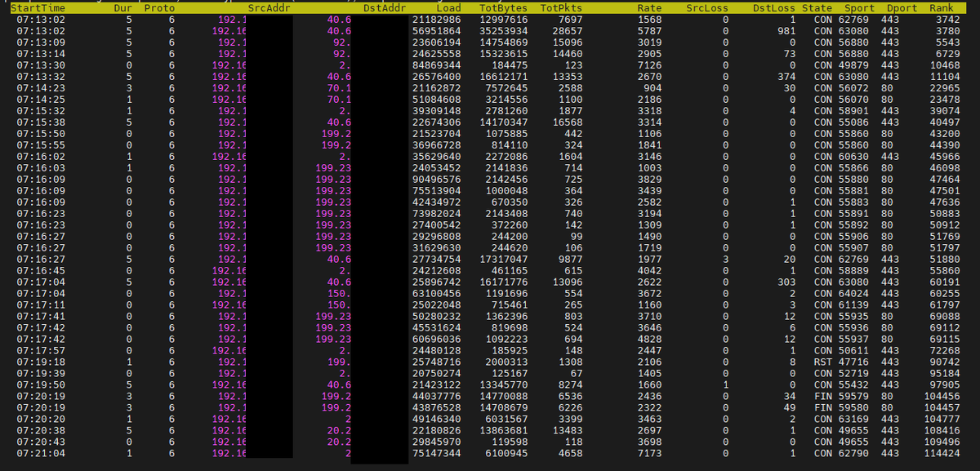Select start time 07:21:04

[41, 452]
